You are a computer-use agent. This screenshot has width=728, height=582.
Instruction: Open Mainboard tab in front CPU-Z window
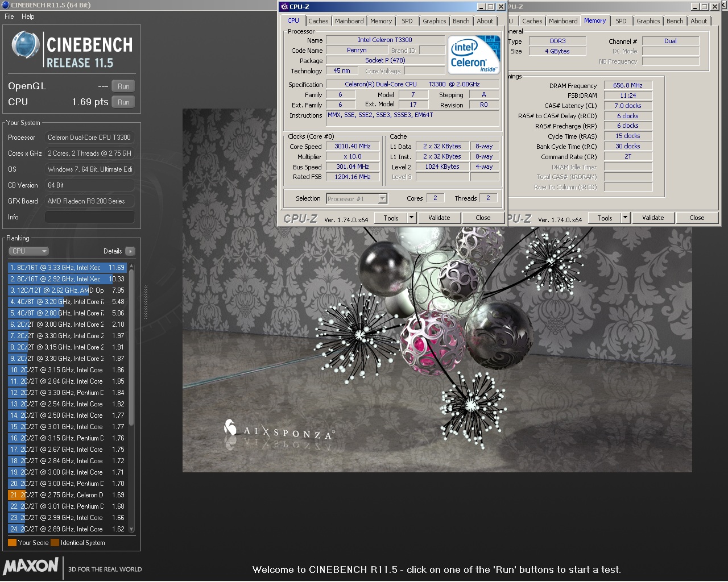349,21
